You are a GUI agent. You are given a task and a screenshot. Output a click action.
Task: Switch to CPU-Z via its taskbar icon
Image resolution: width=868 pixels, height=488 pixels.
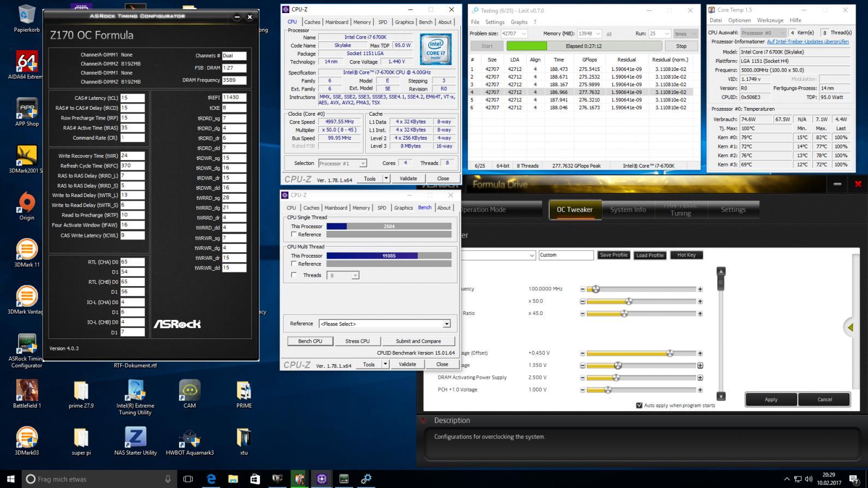[322, 479]
